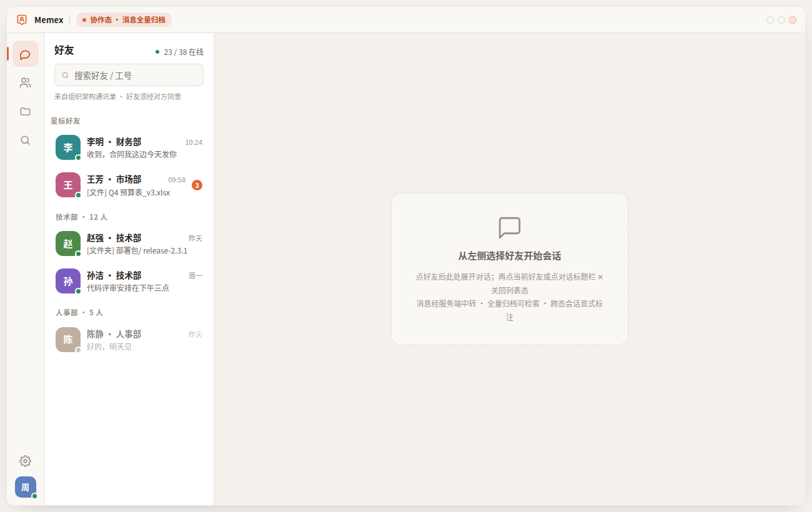Image resolution: width=812 pixels, height=512 pixels.
Task: Open the contacts people sidebar icon
Action: 26,82
